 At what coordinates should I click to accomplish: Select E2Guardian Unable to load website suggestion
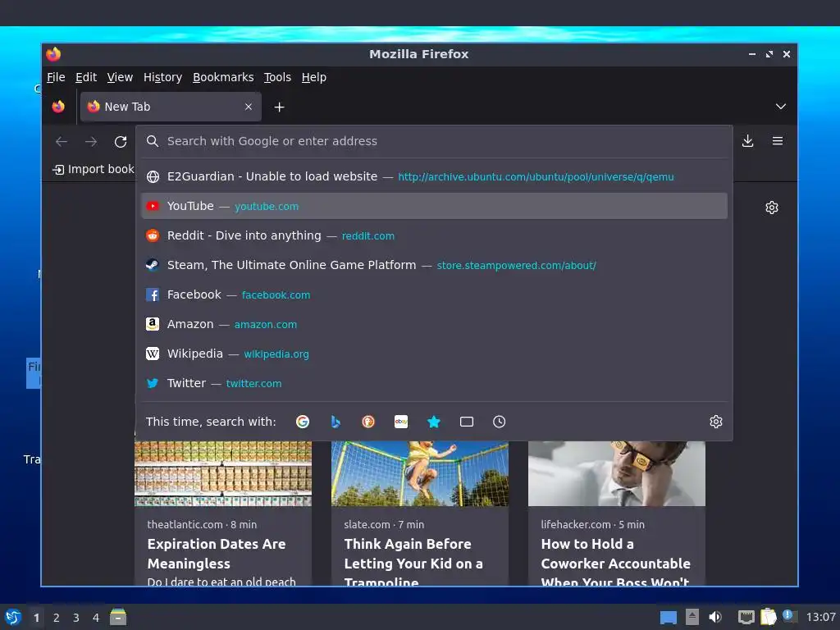coord(434,177)
